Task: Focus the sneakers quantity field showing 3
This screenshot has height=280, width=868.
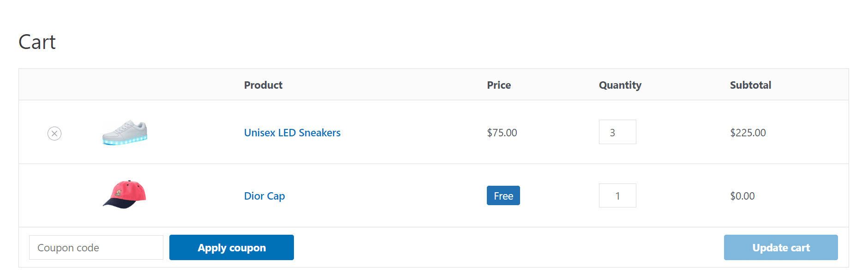Action: pyautogui.click(x=617, y=132)
